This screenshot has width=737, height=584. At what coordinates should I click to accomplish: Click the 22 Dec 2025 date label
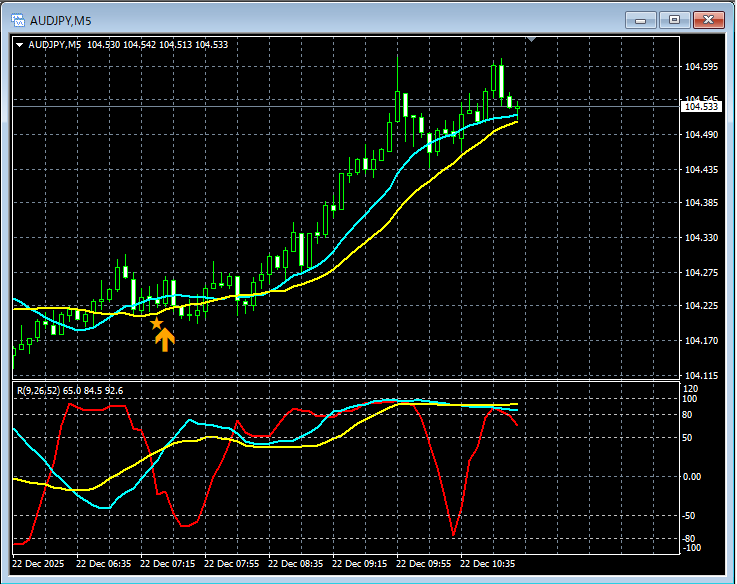coord(42,564)
